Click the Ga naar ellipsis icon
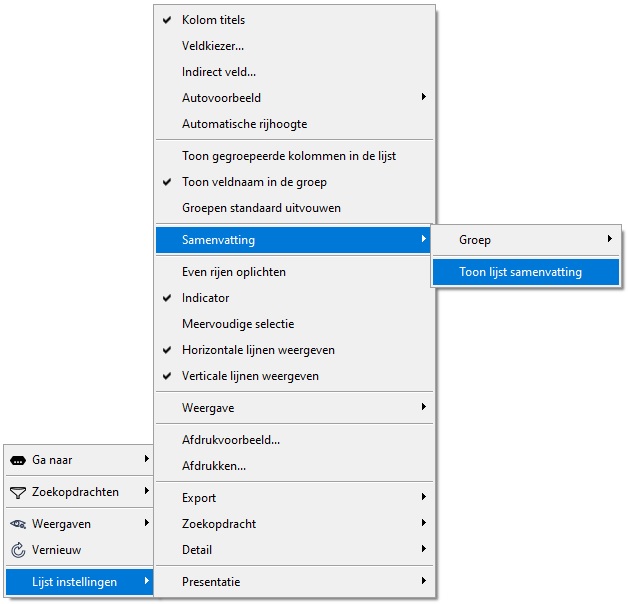The image size is (628, 604). pyautogui.click(x=18, y=461)
